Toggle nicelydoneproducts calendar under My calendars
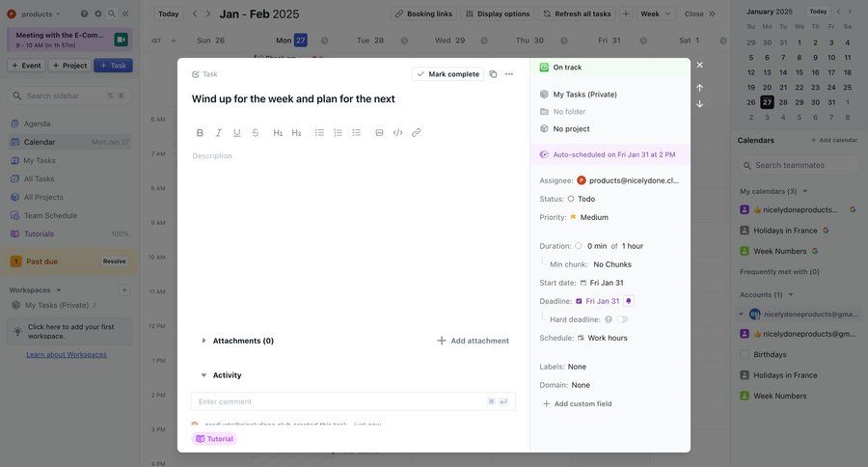Viewport: 868px width, 467px height. 745,209
